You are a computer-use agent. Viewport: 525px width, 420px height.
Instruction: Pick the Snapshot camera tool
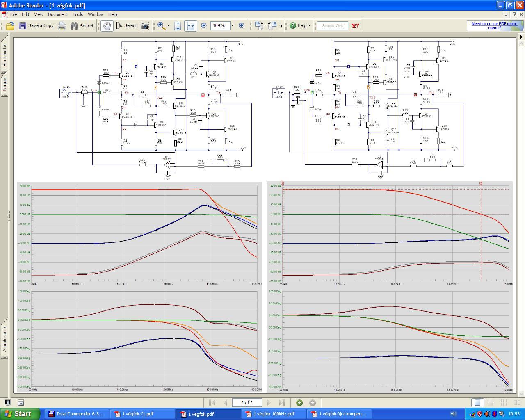[x=145, y=25]
